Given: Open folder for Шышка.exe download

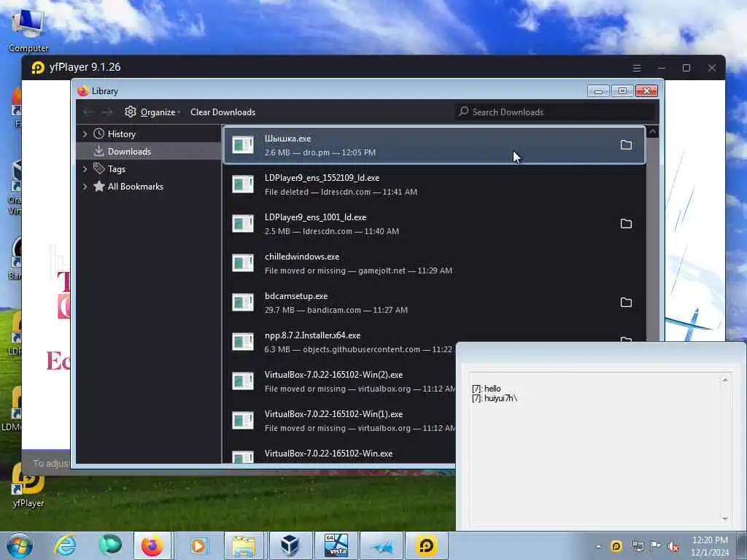Looking at the screenshot, I should pos(626,145).
